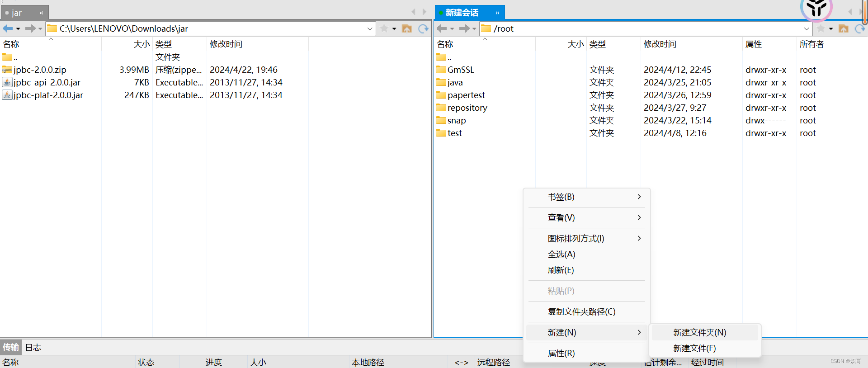The height and width of the screenshot is (368, 868).
Task: Switch to the 新建会话 tab
Action: [x=470, y=13]
